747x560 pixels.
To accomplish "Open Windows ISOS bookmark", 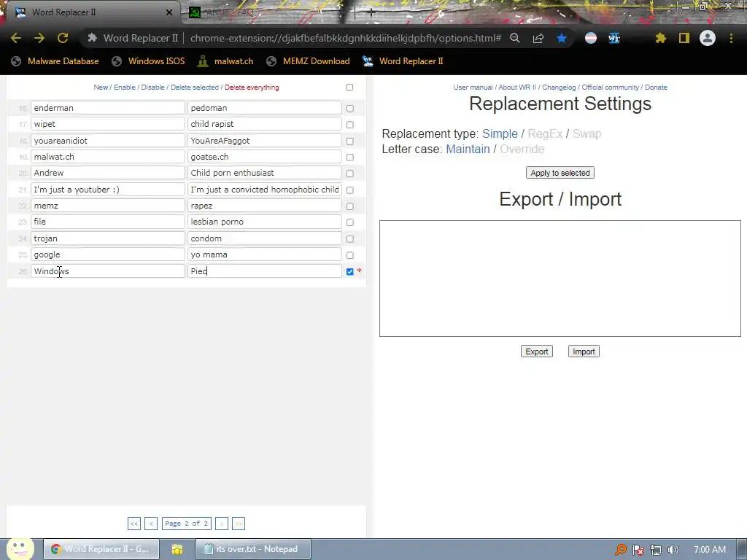I will [x=148, y=61].
